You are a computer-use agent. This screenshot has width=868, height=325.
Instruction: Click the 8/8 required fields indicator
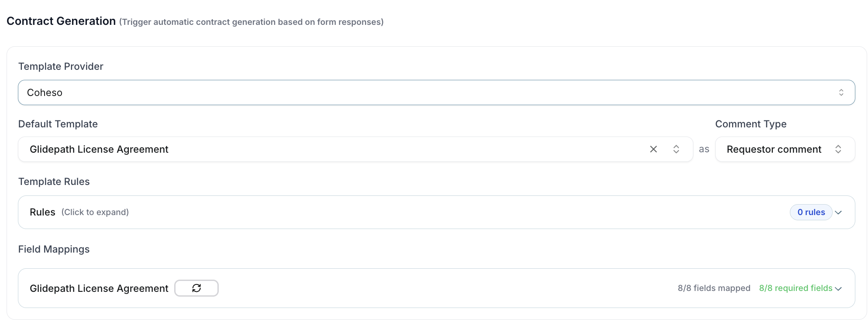[x=796, y=288]
